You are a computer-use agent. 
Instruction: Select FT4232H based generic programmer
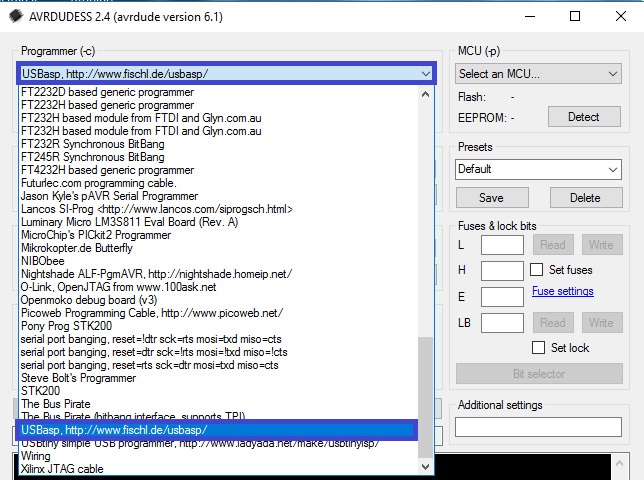coord(219,170)
